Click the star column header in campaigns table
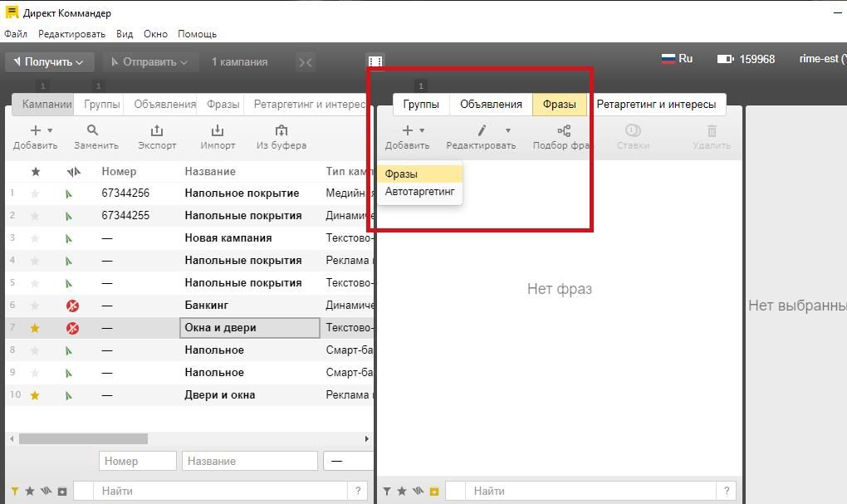The height and width of the screenshot is (504, 847). [36, 172]
